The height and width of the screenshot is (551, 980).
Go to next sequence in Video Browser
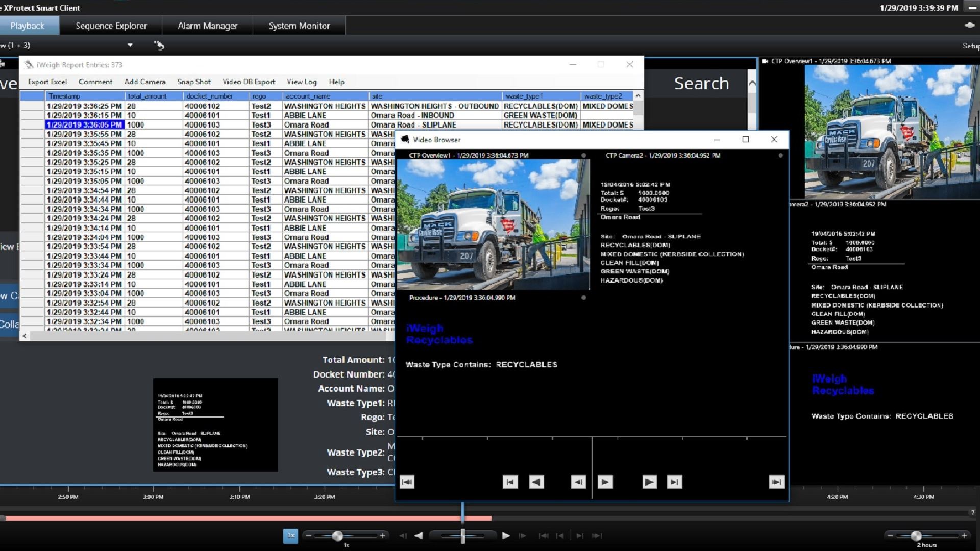coord(674,482)
